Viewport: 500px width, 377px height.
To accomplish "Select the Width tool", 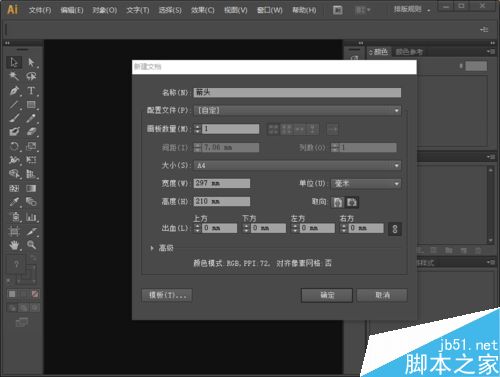I will (x=14, y=160).
